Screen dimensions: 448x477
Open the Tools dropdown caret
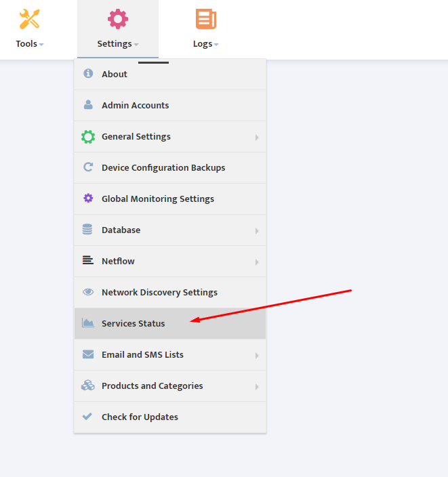point(41,45)
